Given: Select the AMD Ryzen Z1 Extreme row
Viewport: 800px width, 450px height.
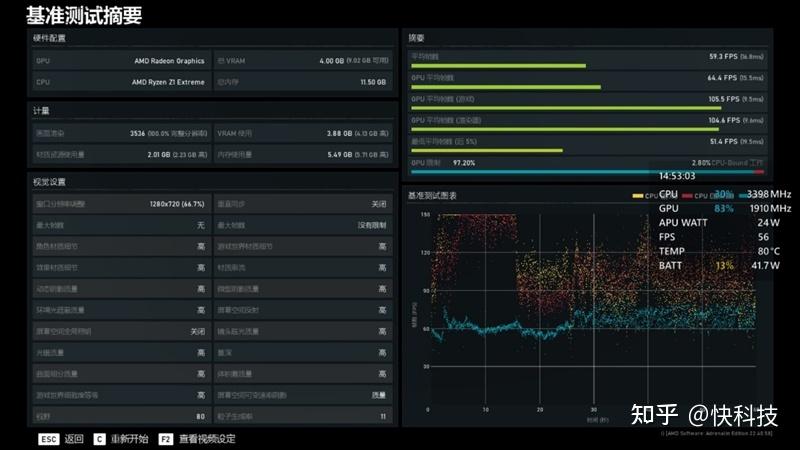Looking at the screenshot, I should click(121, 82).
